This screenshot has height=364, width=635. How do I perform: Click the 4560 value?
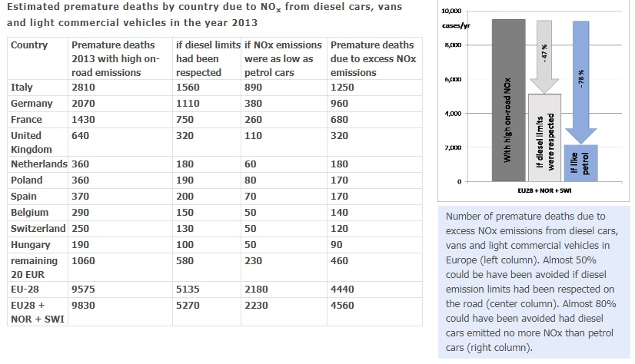342,306
